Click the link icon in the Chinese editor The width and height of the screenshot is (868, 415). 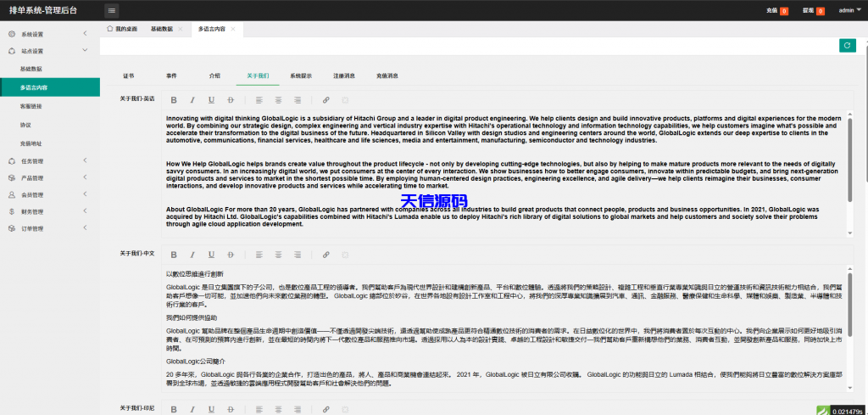(326, 255)
